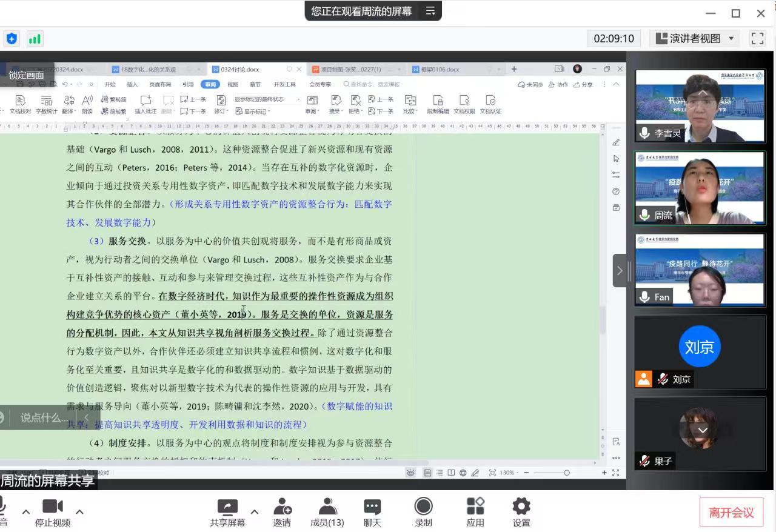Viewport: 776px width, 532px height.
Task: Open the Chat (聊天) panel
Action: tap(372, 507)
